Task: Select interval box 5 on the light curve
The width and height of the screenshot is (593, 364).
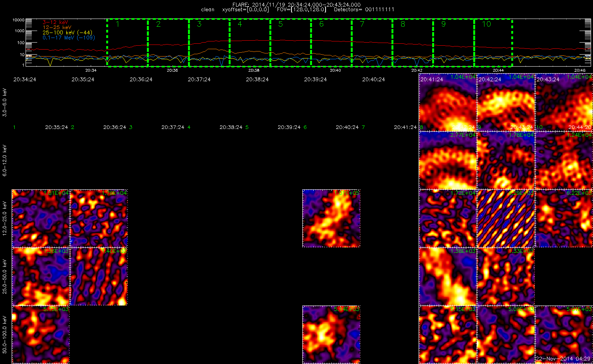Action: [290, 43]
